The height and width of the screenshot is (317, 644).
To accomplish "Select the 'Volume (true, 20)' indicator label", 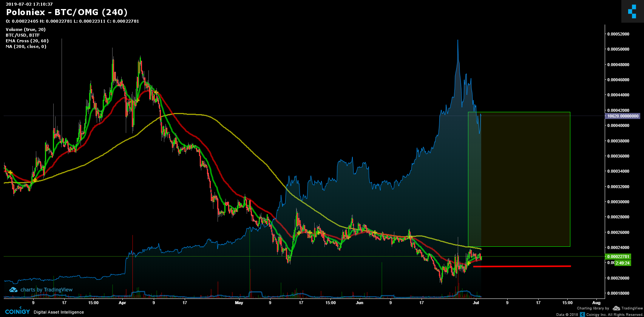I will pyautogui.click(x=26, y=29).
